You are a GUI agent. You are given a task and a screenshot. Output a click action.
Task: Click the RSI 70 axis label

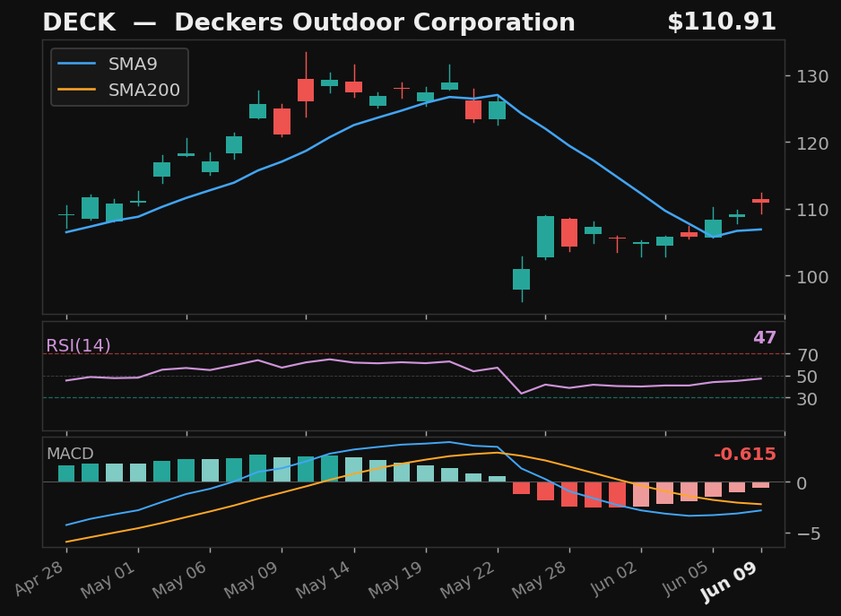point(807,355)
